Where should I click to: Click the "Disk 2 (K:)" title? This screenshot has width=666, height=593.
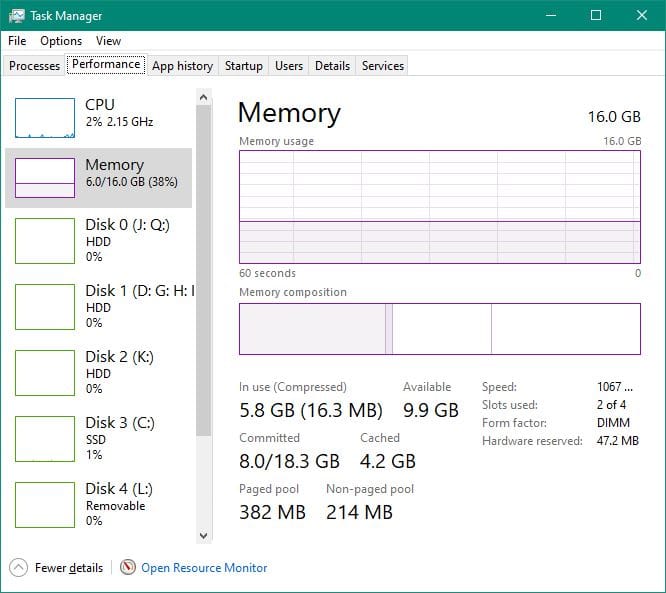point(119,357)
